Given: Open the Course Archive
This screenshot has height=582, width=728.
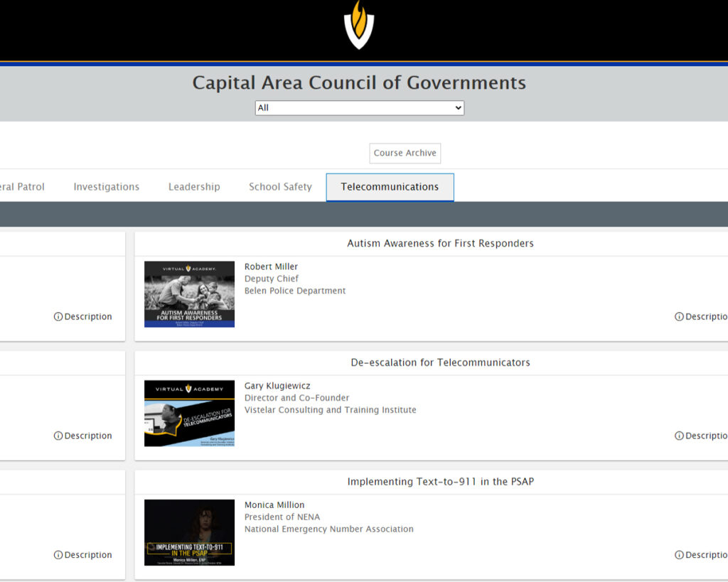Looking at the screenshot, I should (405, 153).
